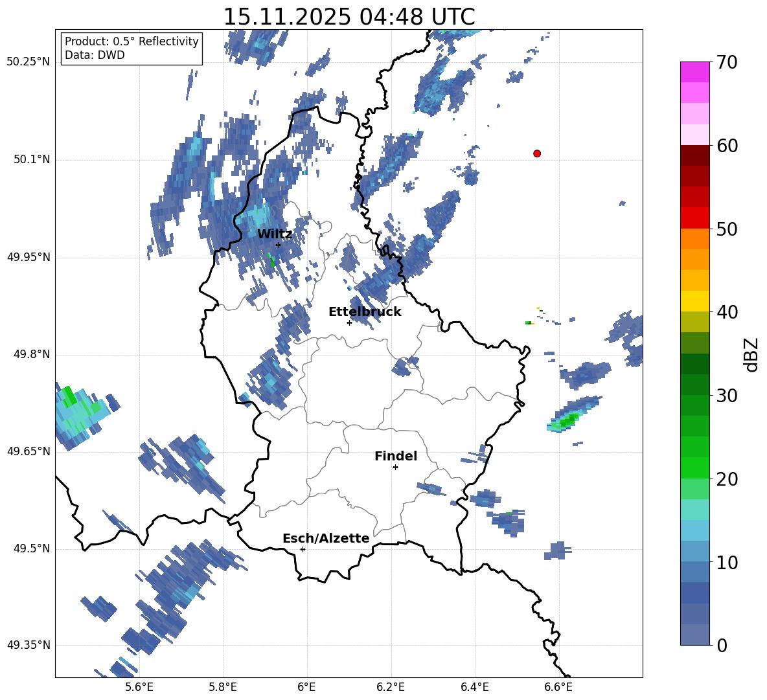This screenshot has width=767, height=700.
Task: Click the Findel location cross marker
Action: click(x=396, y=468)
